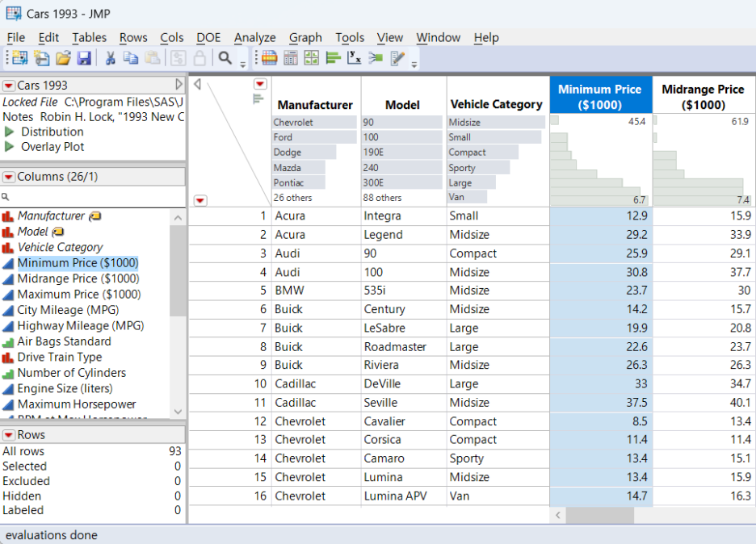Image resolution: width=756 pixels, height=544 pixels.
Task: Open the Tables menu
Action: coord(89,38)
